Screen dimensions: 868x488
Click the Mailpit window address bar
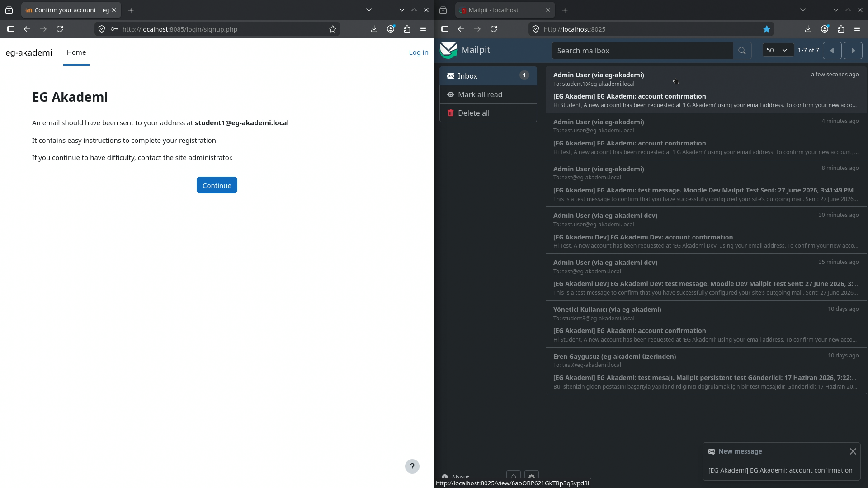point(651,29)
